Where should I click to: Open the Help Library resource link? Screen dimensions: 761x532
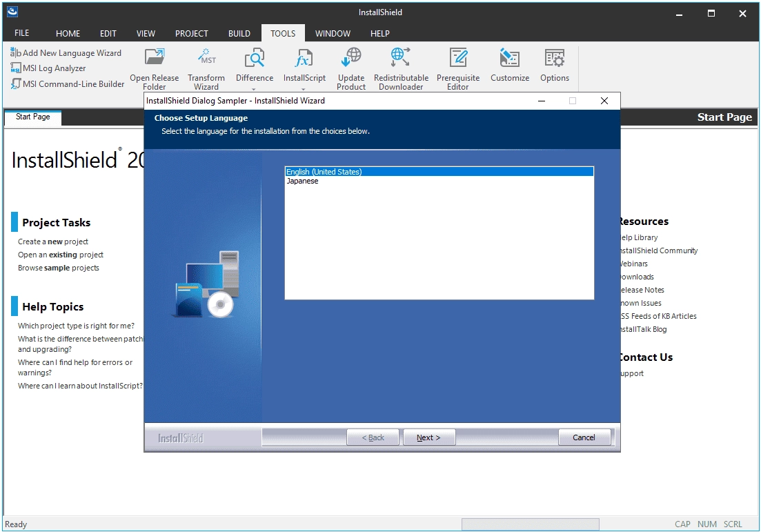[x=639, y=237]
